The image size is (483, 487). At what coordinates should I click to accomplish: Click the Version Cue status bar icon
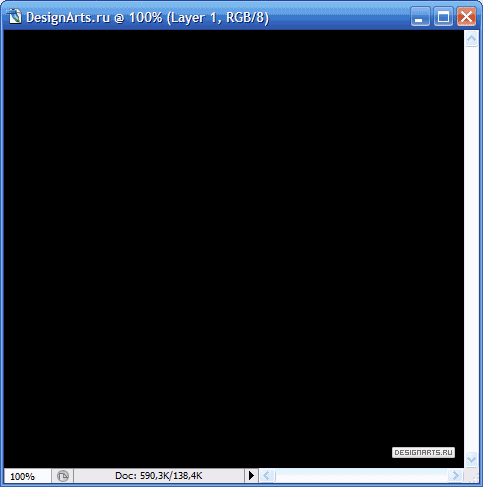pos(62,476)
